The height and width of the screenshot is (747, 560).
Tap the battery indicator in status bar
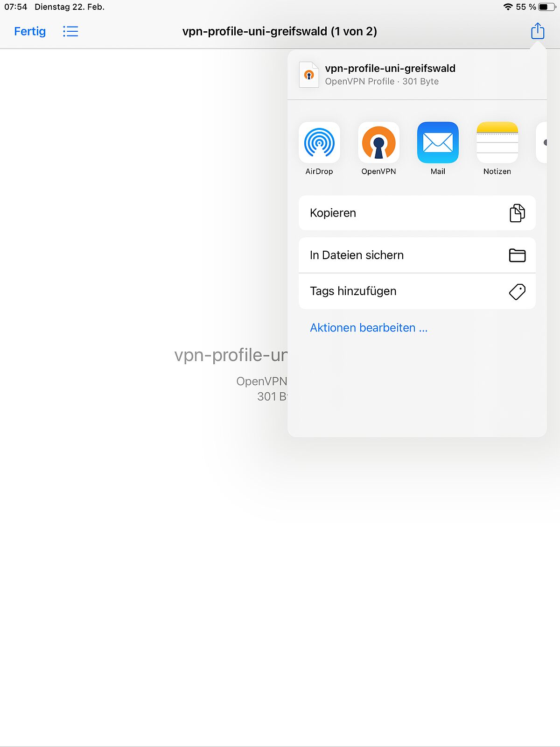pyautogui.click(x=546, y=7)
